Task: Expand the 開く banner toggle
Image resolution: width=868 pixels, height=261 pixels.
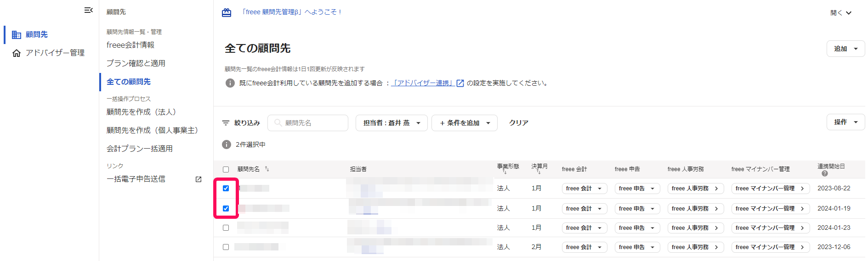Action: (x=841, y=13)
